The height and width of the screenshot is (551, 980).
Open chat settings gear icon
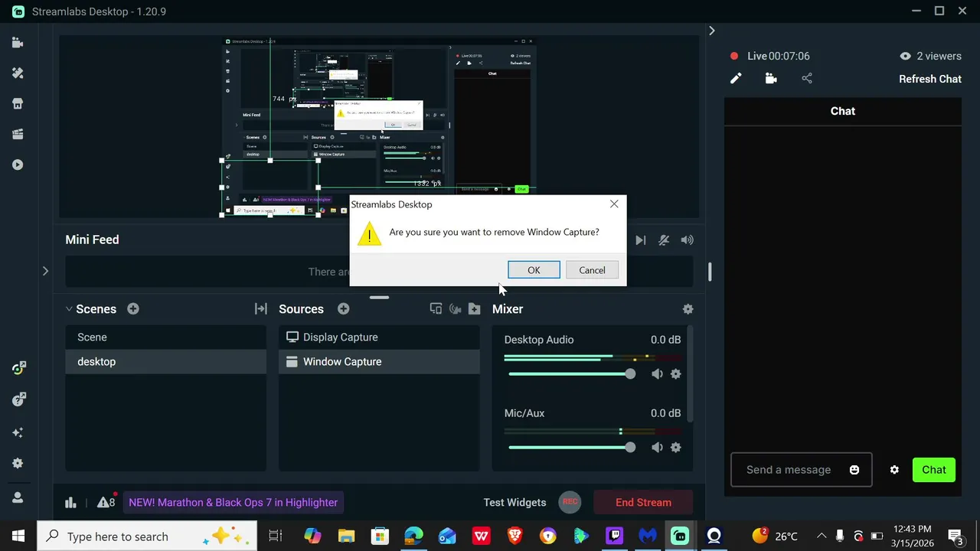pos(894,470)
